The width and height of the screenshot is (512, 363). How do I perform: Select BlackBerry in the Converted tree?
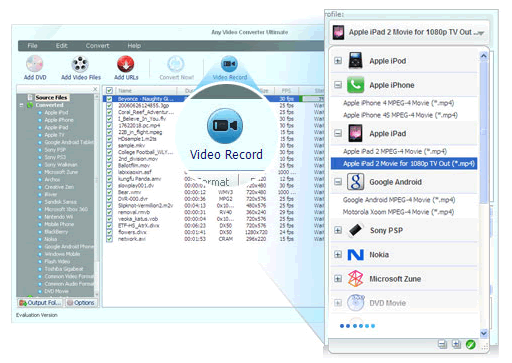coord(56,232)
